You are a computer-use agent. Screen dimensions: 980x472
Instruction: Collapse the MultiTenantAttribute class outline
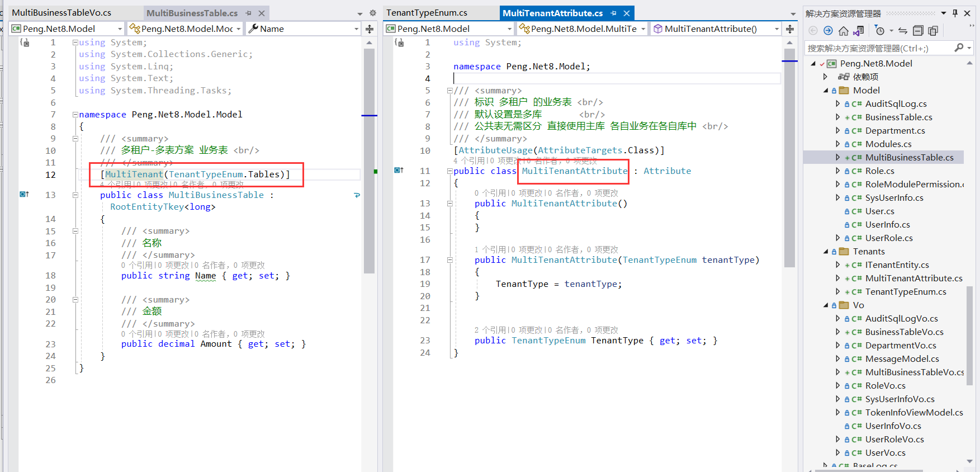click(449, 171)
